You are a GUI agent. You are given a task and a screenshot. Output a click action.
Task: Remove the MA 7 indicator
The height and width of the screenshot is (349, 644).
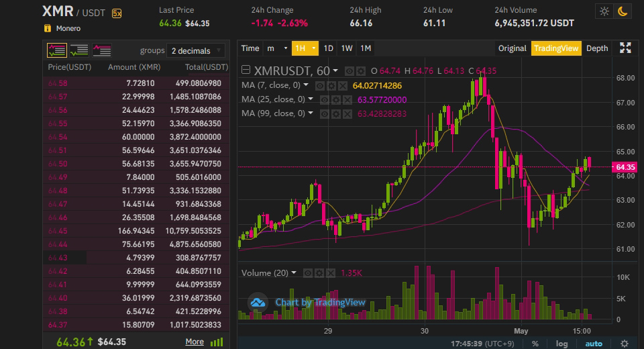[x=343, y=86]
